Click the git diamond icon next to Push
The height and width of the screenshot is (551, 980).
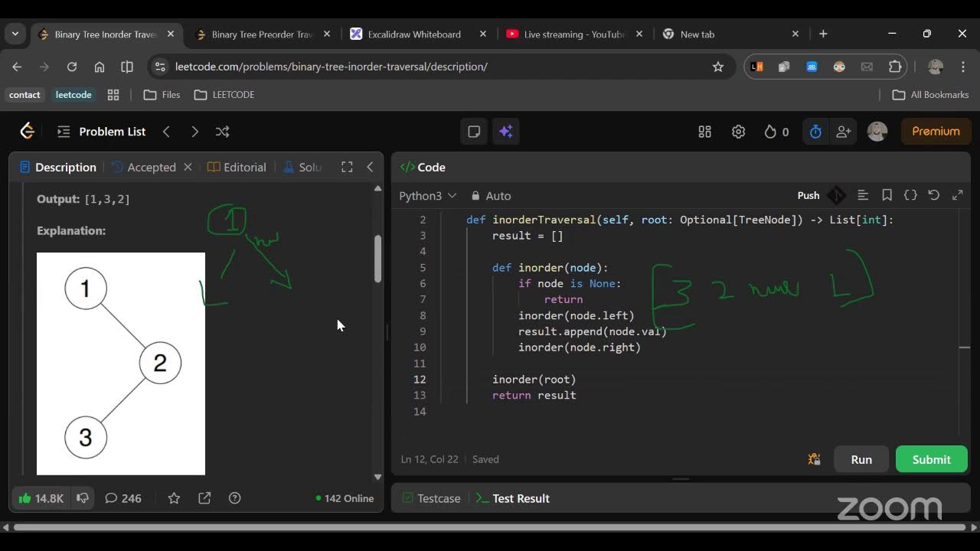tap(836, 196)
